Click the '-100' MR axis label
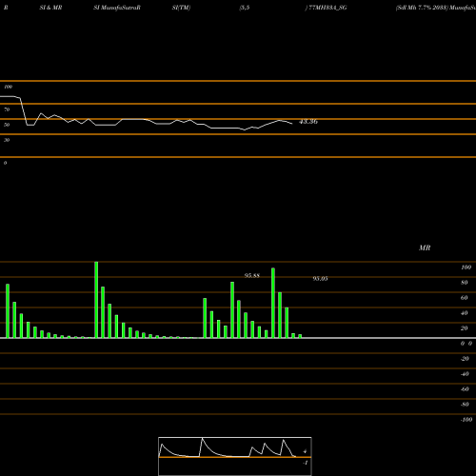 point(466,420)
